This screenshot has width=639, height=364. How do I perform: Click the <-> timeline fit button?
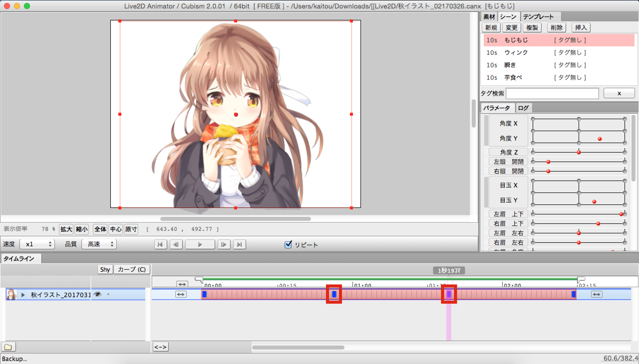point(160,347)
